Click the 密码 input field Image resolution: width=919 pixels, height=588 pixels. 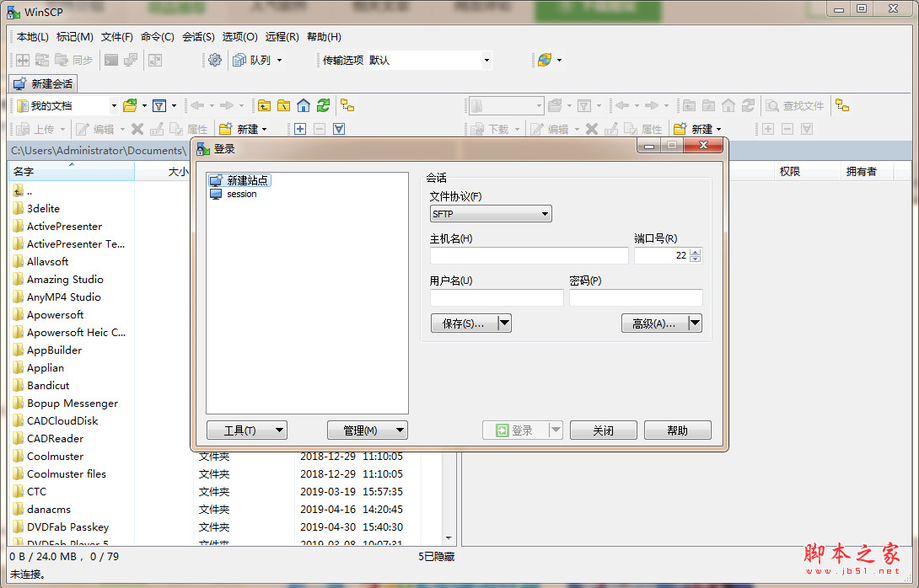pyautogui.click(x=636, y=297)
